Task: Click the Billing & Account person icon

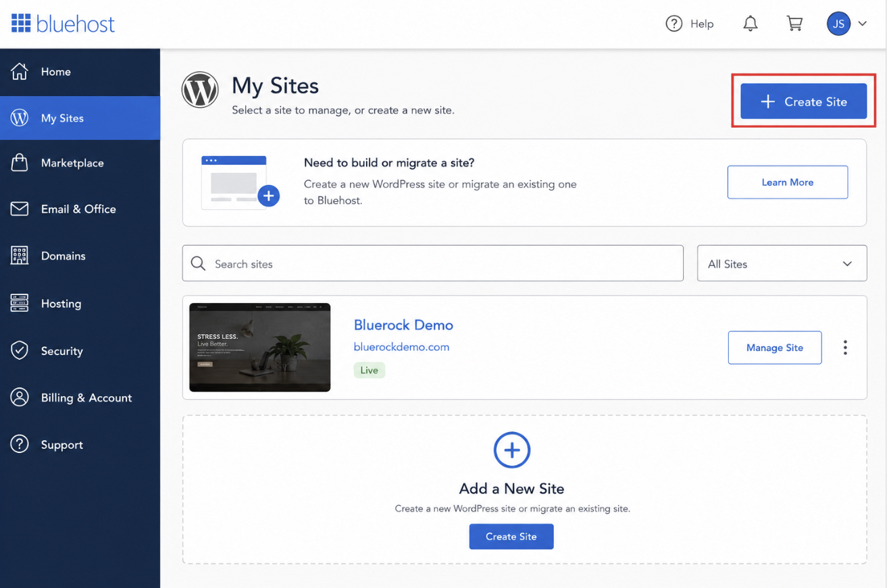Action: [20, 397]
